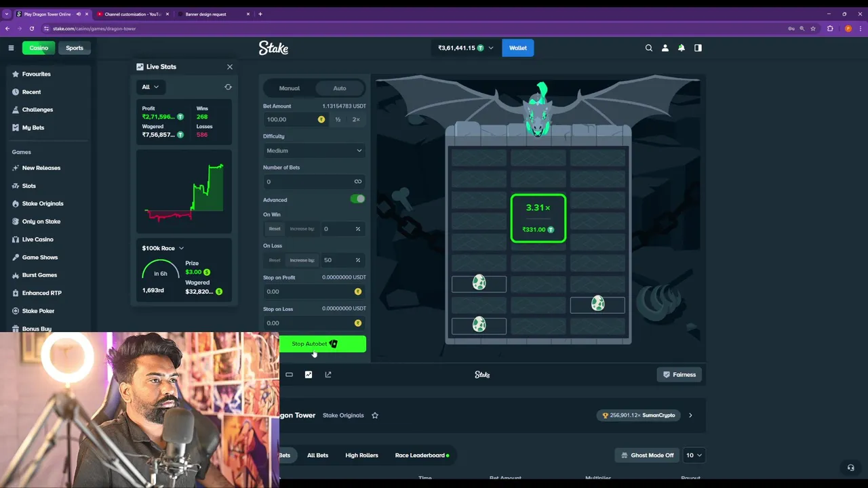Switch to Auto betting mode
Image resolution: width=868 pixels, height=488 pixels.
click(340, 88)
